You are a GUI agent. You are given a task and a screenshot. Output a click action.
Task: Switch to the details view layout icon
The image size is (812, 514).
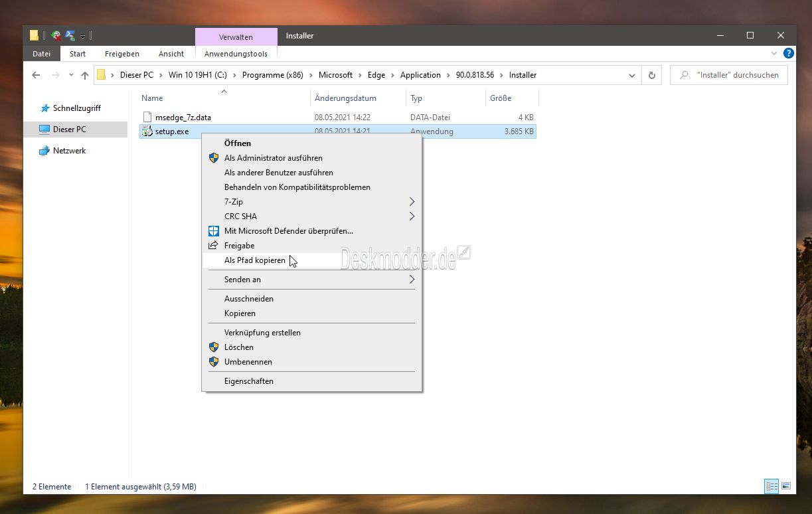pyautogui.click(x=771, y=487)
